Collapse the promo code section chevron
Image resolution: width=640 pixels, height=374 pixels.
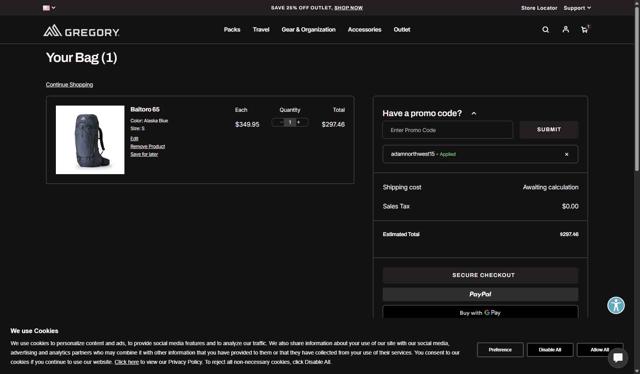474,114
